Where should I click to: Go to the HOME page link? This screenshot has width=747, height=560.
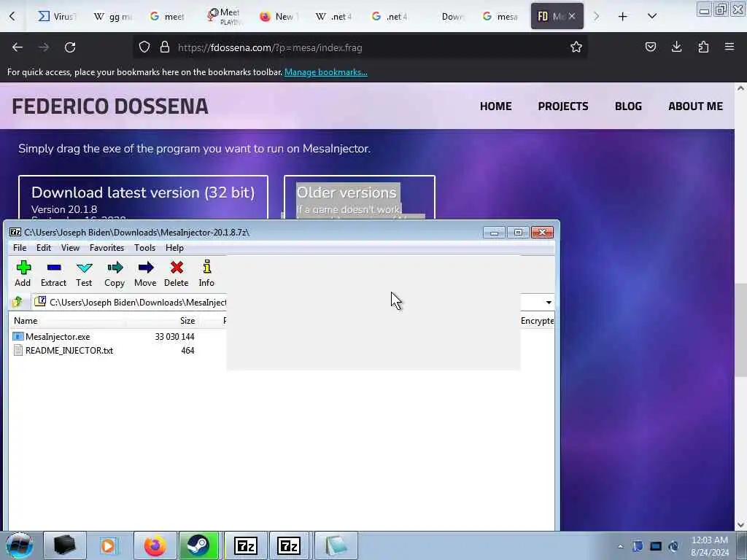495,106
